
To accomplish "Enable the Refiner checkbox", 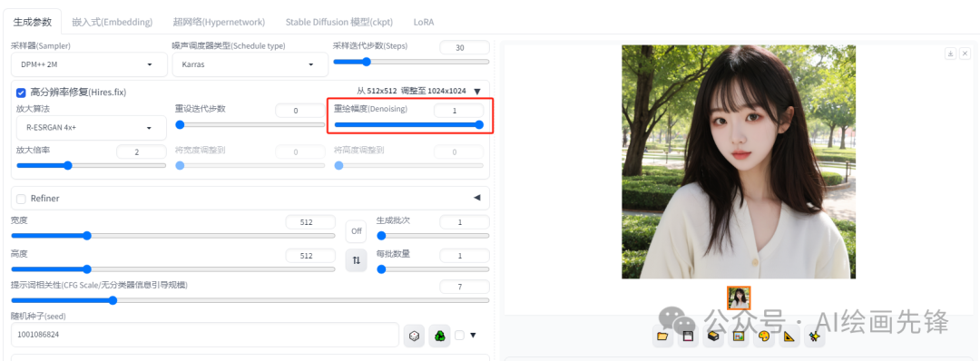I will click(21, 199).
